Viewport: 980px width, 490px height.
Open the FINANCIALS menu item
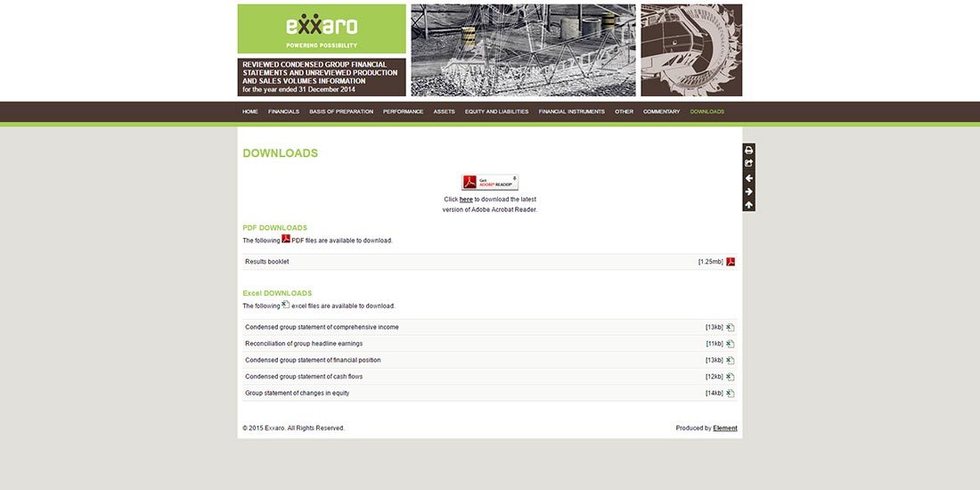pyautogui.click(x=283, y=112)
